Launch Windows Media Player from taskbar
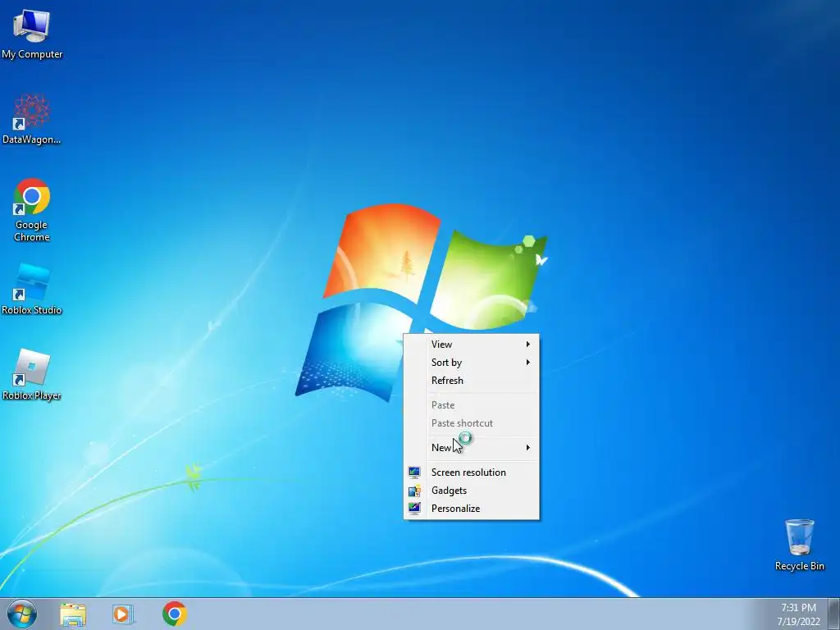This screenshot has width=840, height=630. 123,614
